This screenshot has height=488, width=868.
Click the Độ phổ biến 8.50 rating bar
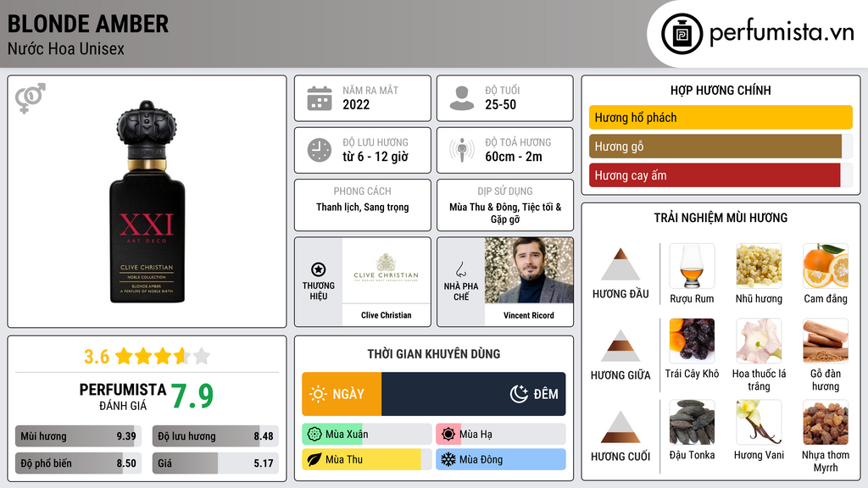point(78,463)
